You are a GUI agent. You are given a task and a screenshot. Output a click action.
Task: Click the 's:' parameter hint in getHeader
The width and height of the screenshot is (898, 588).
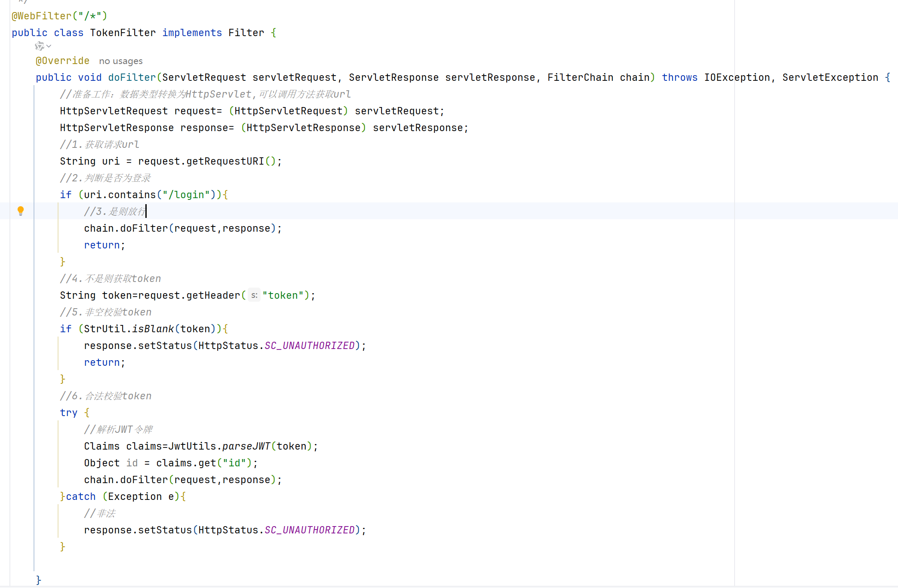pos(254,295)
